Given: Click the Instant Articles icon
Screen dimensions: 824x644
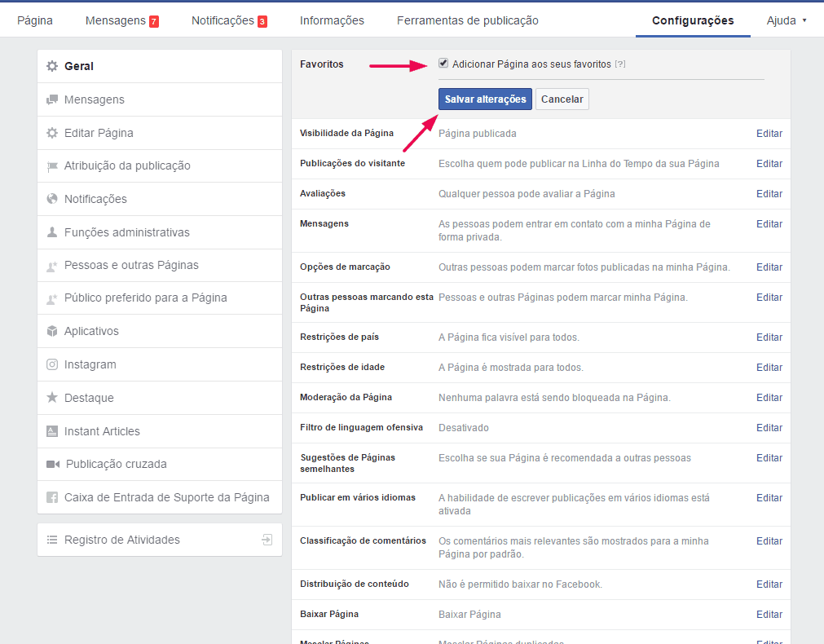Looking at the screenshot, I should (x=52, y=431).
